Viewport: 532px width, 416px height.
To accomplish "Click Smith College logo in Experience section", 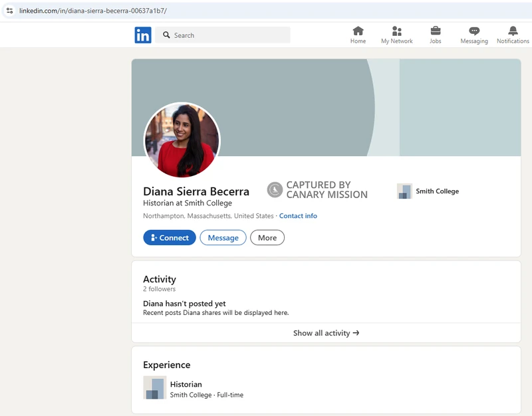I will tap(154, 388).
